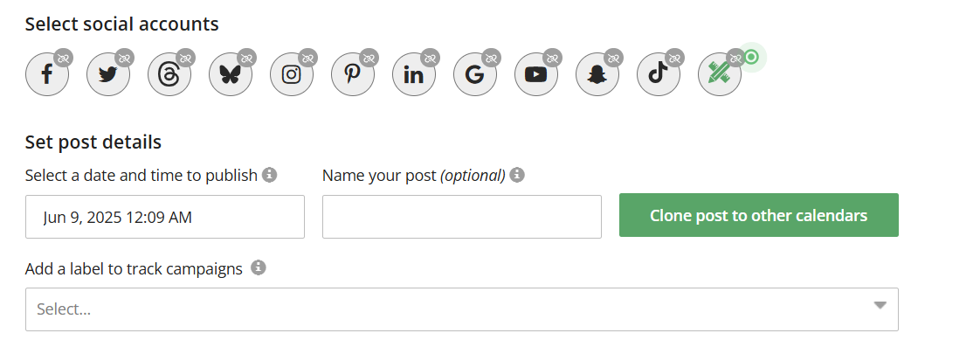Click the green pulsing indicator dot

coord(751,58)
